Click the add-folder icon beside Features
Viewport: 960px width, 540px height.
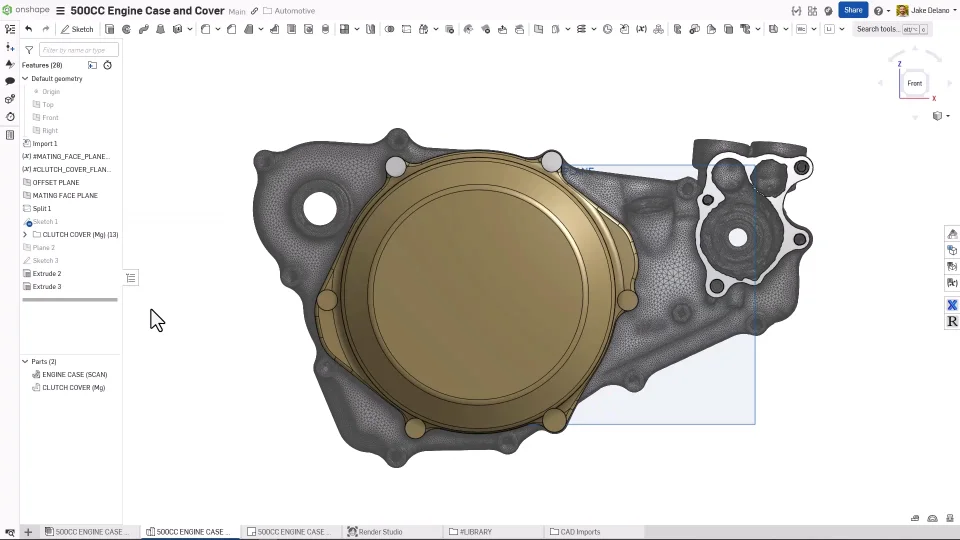92,65
